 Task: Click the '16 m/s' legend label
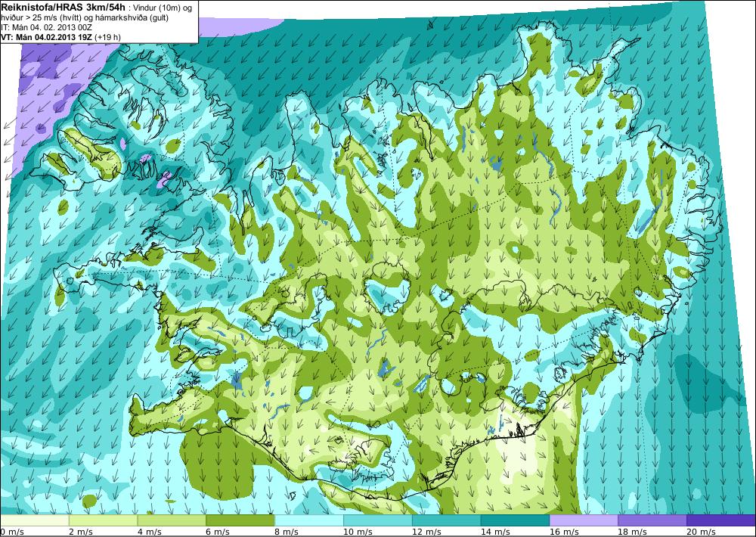point(564,532)
